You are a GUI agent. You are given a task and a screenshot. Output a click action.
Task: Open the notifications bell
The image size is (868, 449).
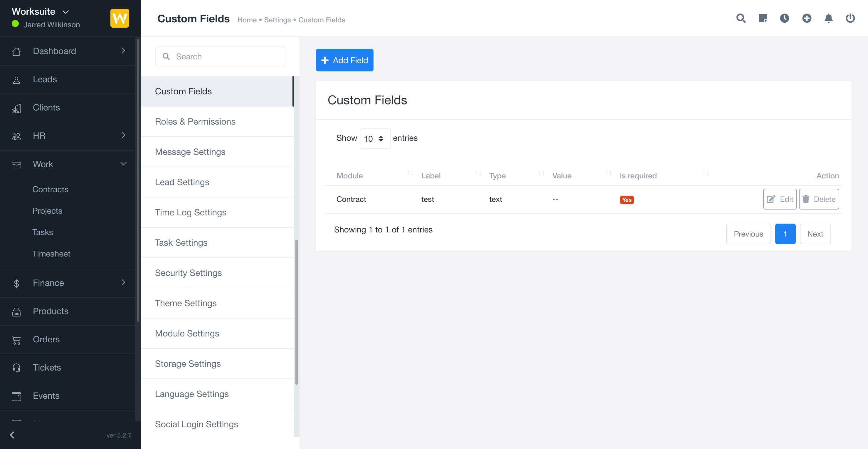tap(829, 18)
